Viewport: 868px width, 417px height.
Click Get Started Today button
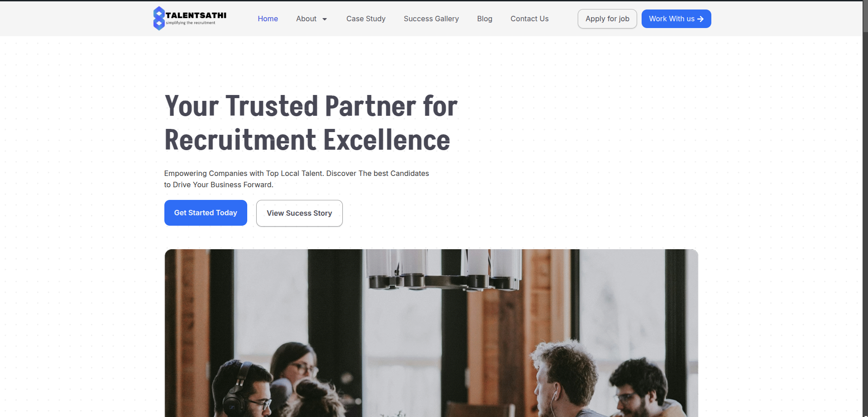coord(206,213)
